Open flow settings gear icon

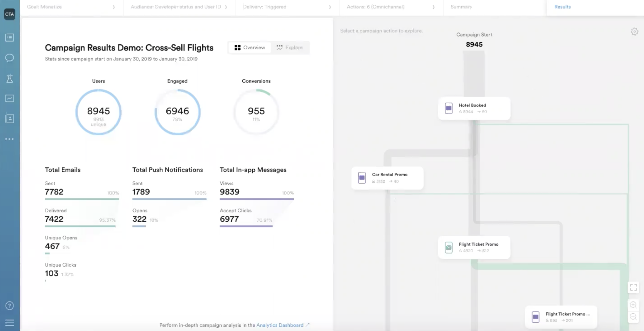(x=634, y=32)
